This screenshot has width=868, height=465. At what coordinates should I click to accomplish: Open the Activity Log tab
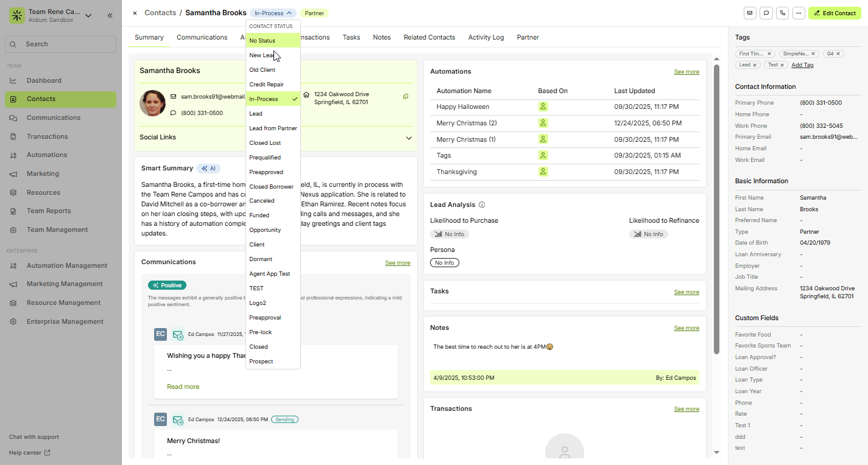485,38
